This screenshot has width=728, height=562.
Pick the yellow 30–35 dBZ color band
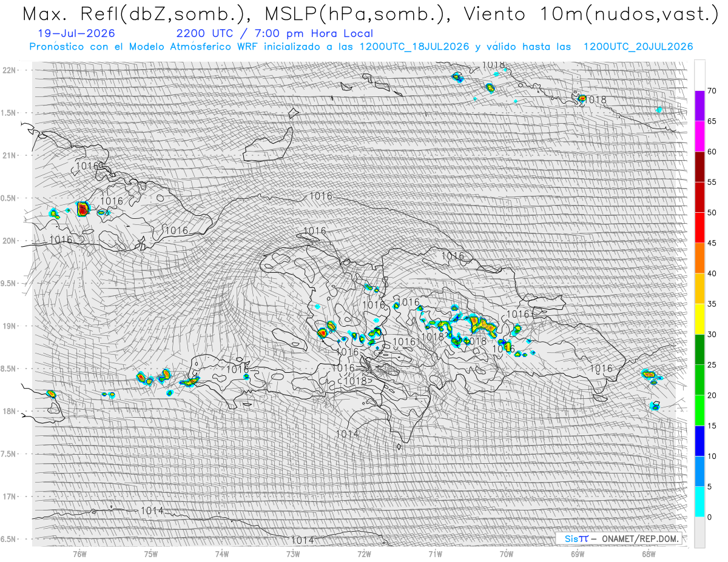tap(699, 319)
